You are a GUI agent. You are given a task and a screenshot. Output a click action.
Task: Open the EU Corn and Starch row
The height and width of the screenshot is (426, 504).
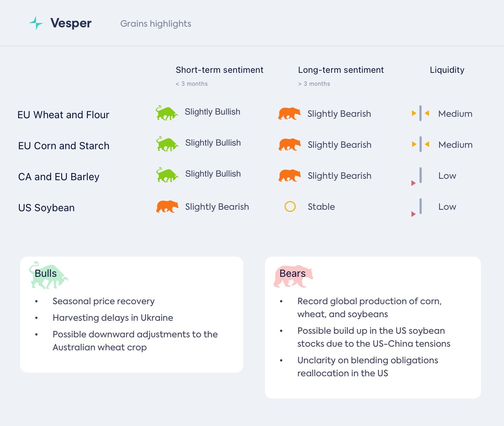coord(64,146)
